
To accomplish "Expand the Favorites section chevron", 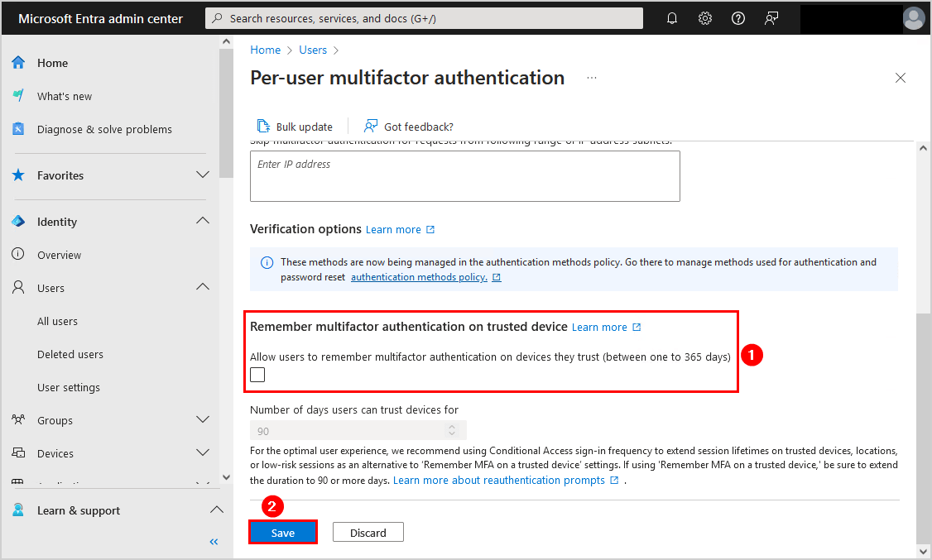I will point(203,175).
